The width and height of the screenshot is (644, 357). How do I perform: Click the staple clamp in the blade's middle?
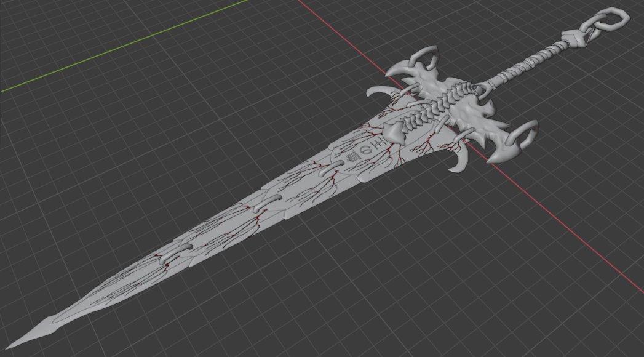pos(266,203)
